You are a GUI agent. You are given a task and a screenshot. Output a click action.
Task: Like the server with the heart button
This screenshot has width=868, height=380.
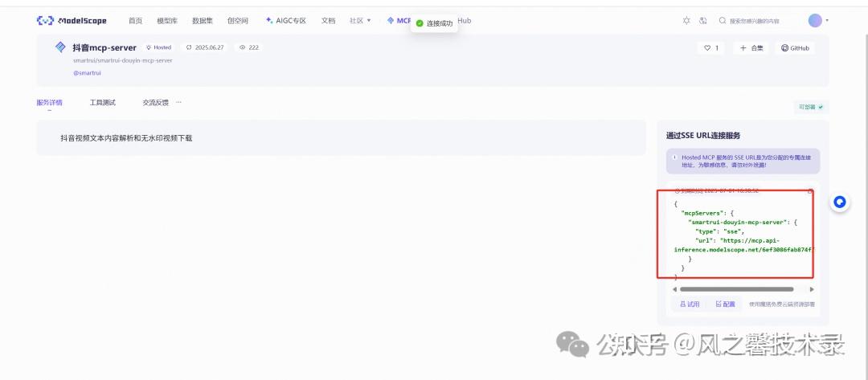710,48
